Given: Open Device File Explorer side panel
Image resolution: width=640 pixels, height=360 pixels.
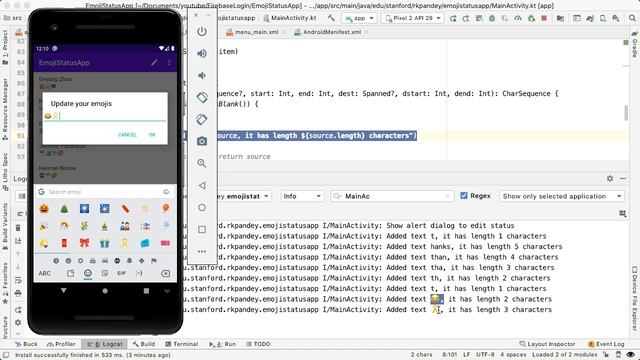Looking at the screenshot, I should 635,298.
